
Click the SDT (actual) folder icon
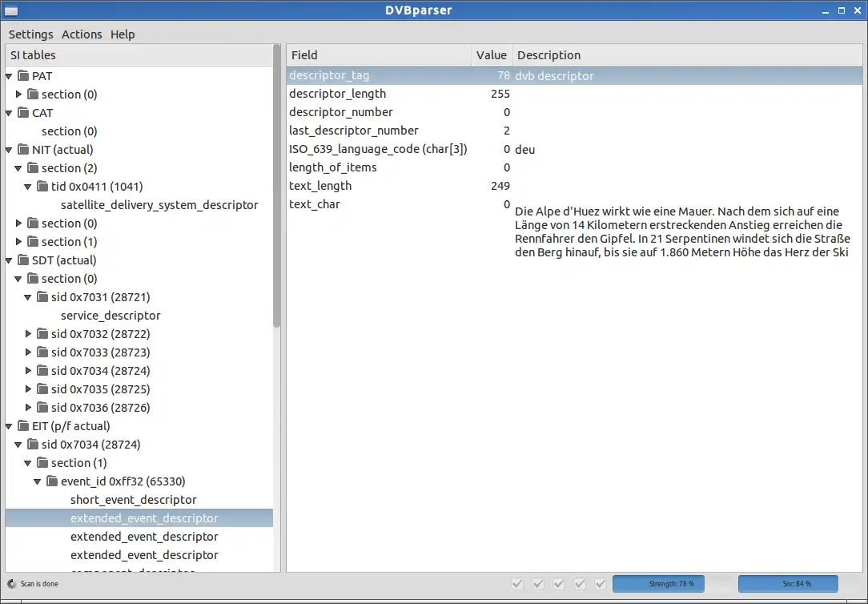tap(22, 260)
